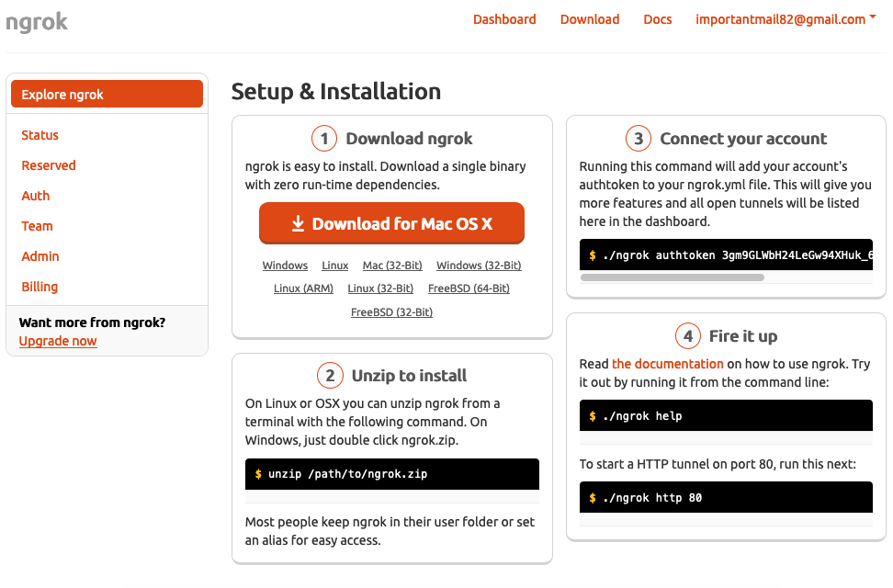The height and width of the screenshot is (588, 893).
Task: Open the Reserved sidebar item
Action: (49, 165)
